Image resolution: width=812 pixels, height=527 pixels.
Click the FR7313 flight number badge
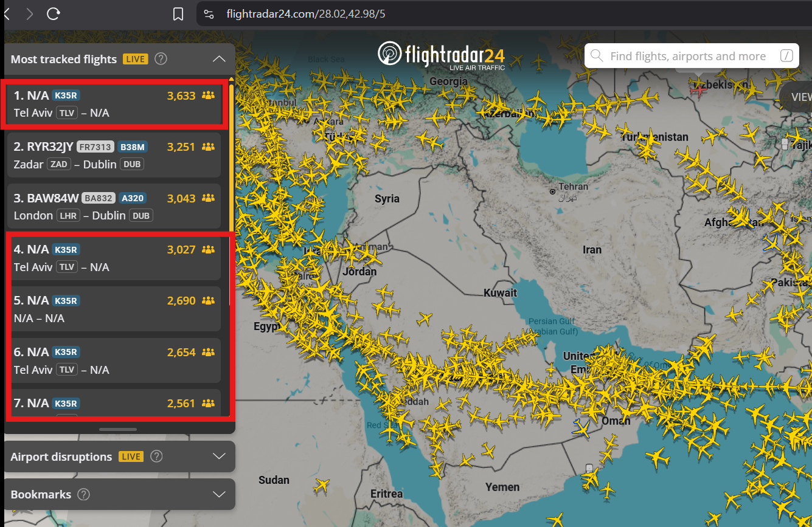tap(95, 146)
